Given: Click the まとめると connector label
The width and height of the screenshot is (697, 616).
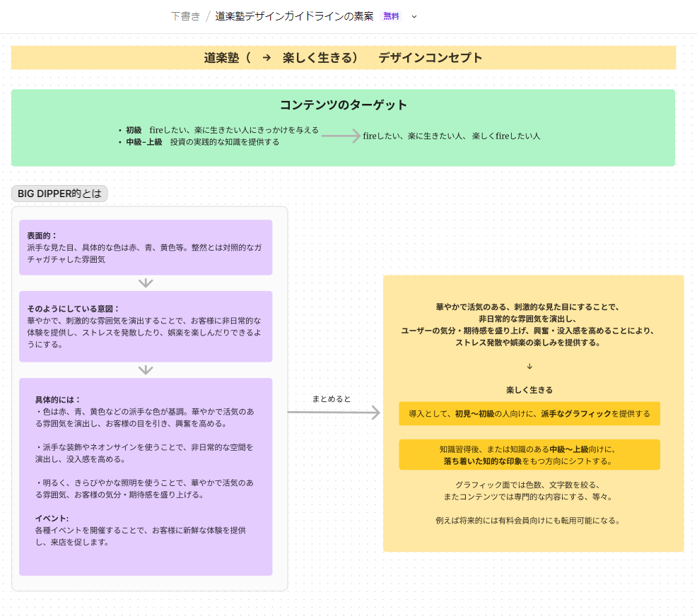Looking at the screenshot, I should tap(332, 399).
